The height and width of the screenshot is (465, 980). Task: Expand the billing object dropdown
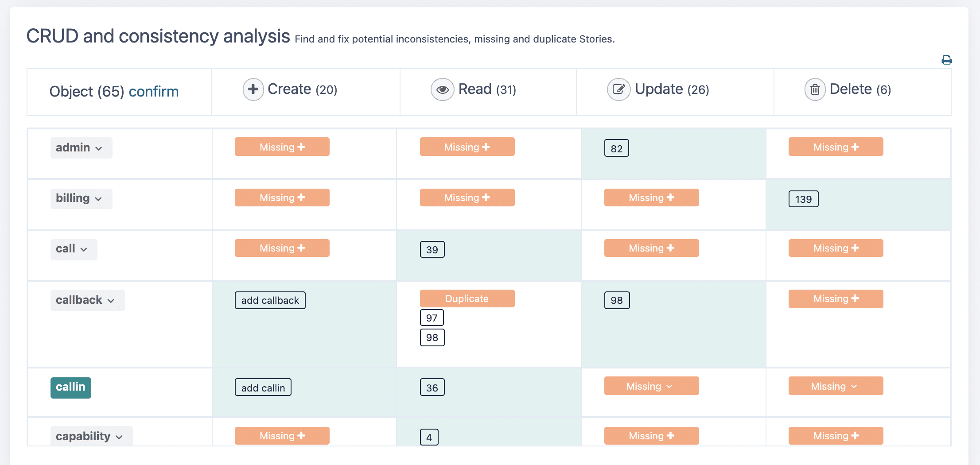click(81, 198)
